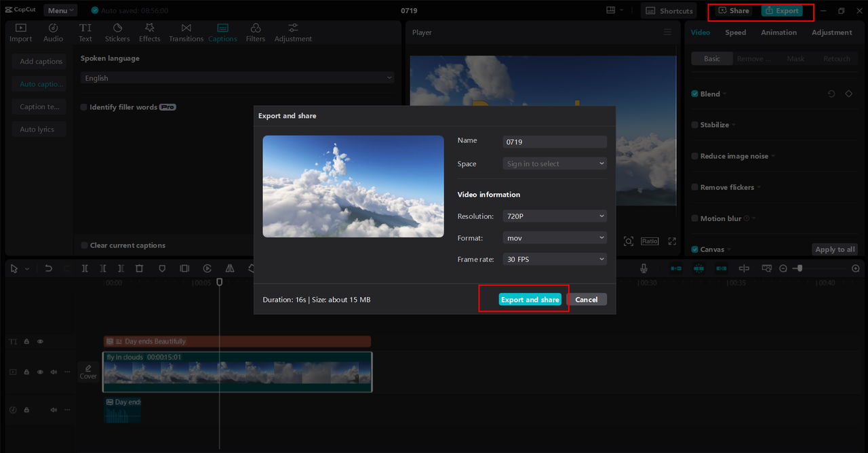Open the Space sign-in dropdown

pos(555,163)
